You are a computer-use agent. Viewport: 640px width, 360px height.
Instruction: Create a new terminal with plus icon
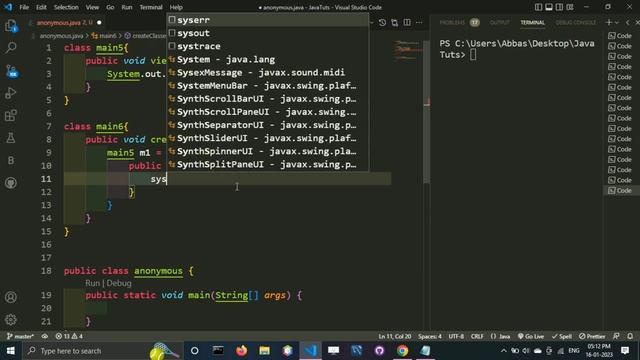(609, 22)
